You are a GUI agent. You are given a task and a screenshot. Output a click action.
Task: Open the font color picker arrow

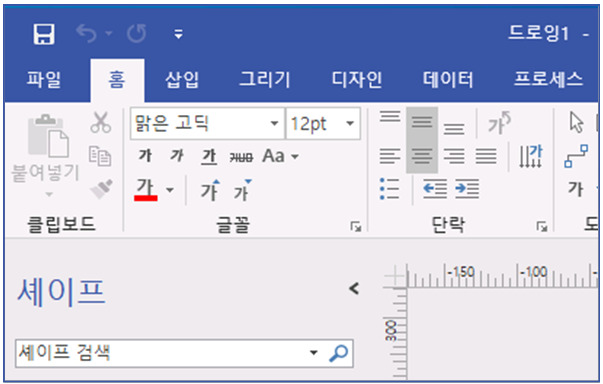[x=170, y=190]
